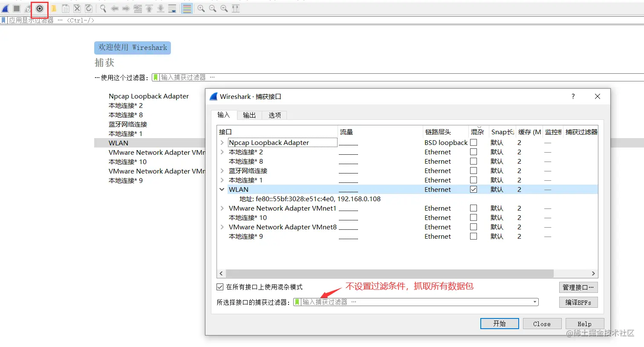Collapse the WLAN interface row

(x=222, y=189)
